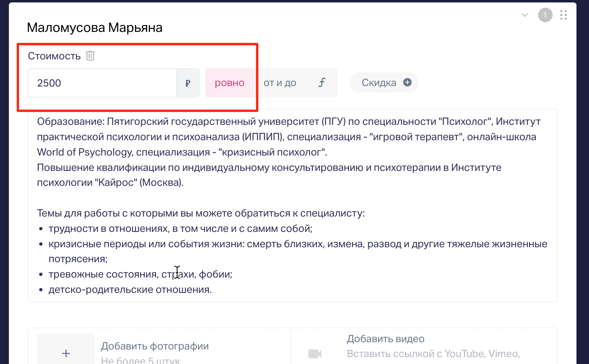The width and height of the screenshot is (589, 364).
Task: Click the ruble currency symbol
Action: coord(188,83)
